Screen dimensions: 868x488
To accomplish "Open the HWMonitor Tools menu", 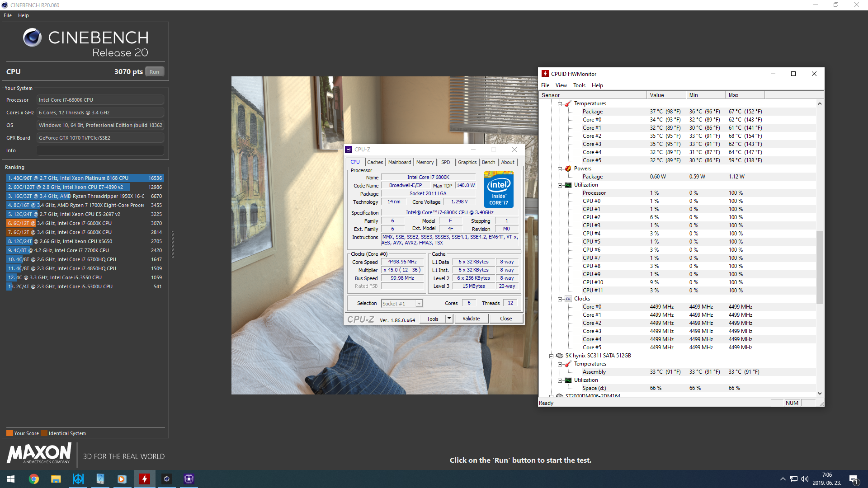I will pyautogui.click(x=579, y=85).
